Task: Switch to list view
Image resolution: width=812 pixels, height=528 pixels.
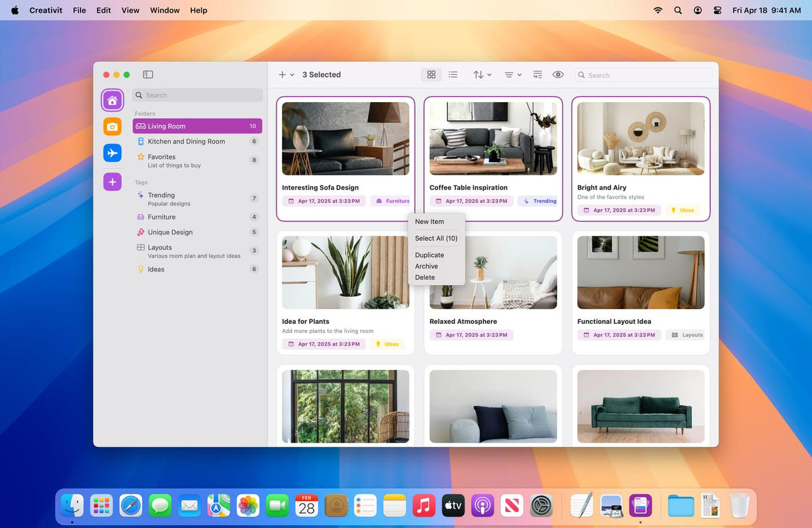Action: click(x=453, y=74)
